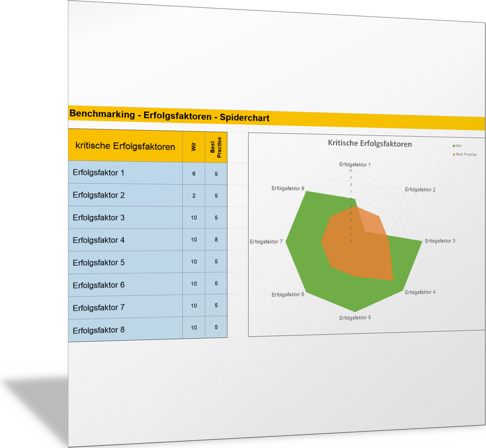Click the Erfolgsfaktor 1 table row label
Screen dimensions: 486x448
(99, 173)
